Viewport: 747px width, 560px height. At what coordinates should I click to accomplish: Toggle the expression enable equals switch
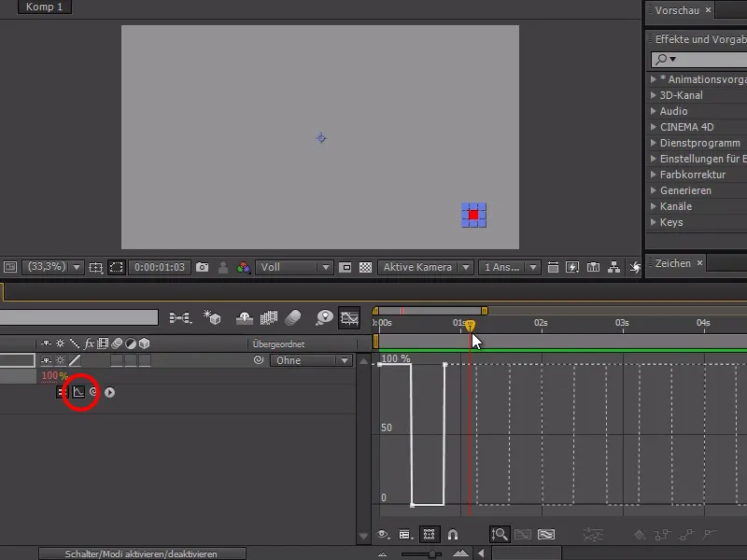coord(62,392)
